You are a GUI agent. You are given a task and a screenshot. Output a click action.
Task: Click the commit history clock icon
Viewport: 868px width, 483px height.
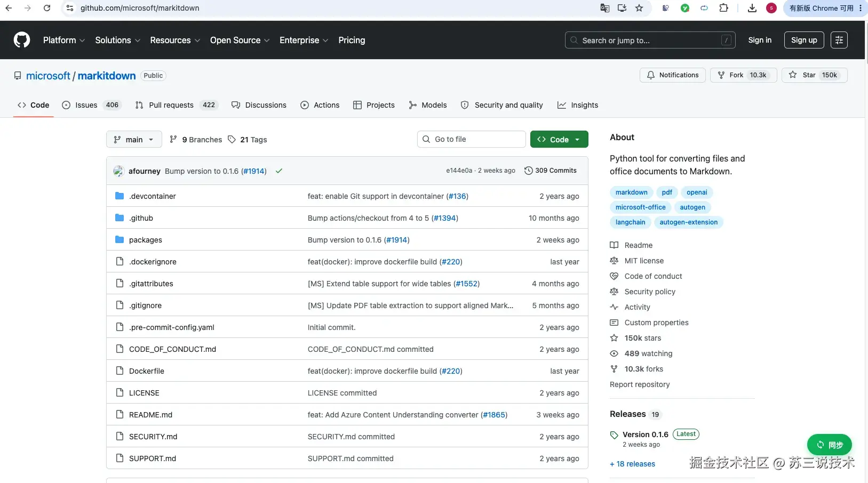coord(529,171)
